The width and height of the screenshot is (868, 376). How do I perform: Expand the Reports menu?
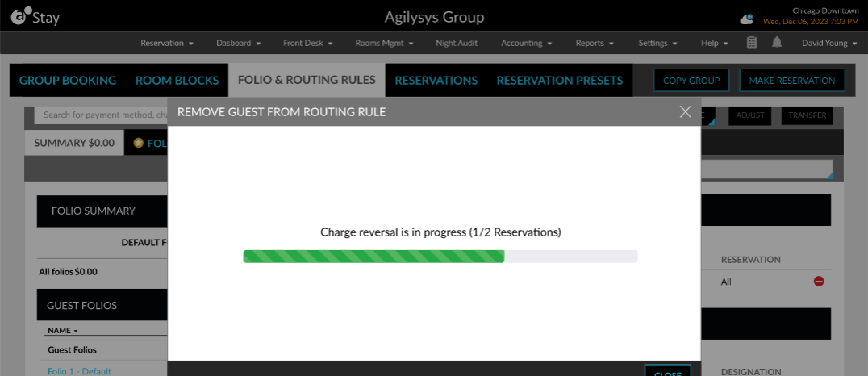[595, 43]
